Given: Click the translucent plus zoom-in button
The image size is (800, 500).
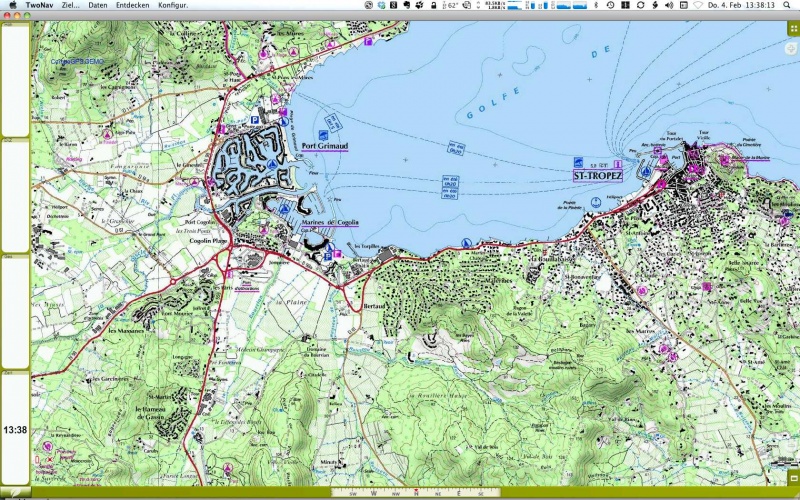Looking at the screenshot, I should click(792, 49).
